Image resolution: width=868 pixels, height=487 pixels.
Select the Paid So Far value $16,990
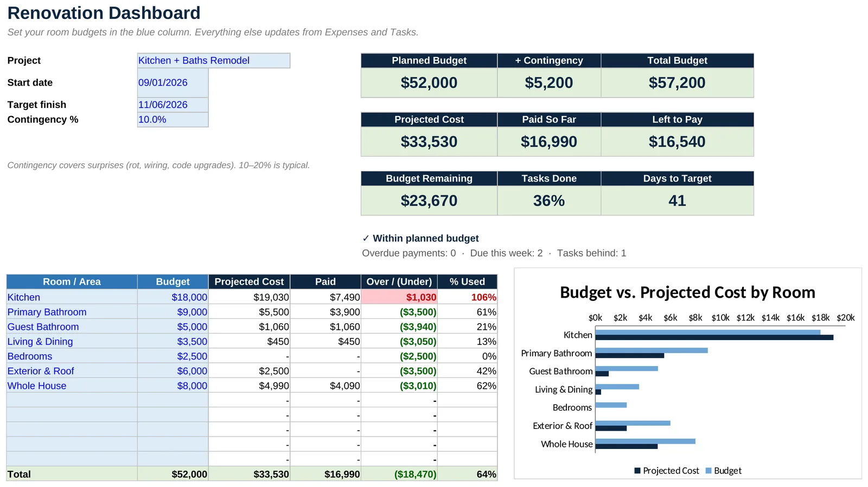pyautogui.click(x=549, y=142)
